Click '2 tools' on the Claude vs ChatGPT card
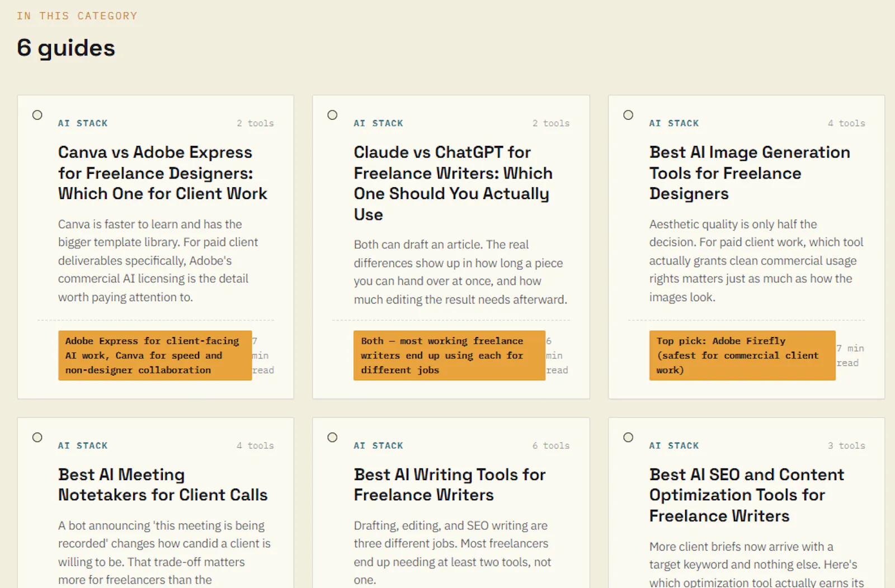 pyautogui.click(x=551, y=124)
